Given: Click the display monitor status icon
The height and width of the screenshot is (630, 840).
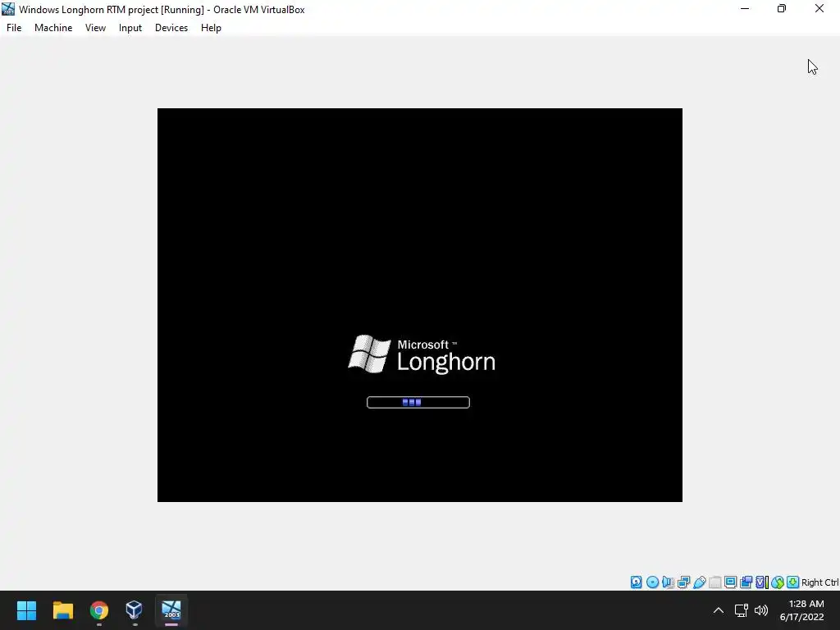Looking at the screenshot, I should (x=730, y=582).
